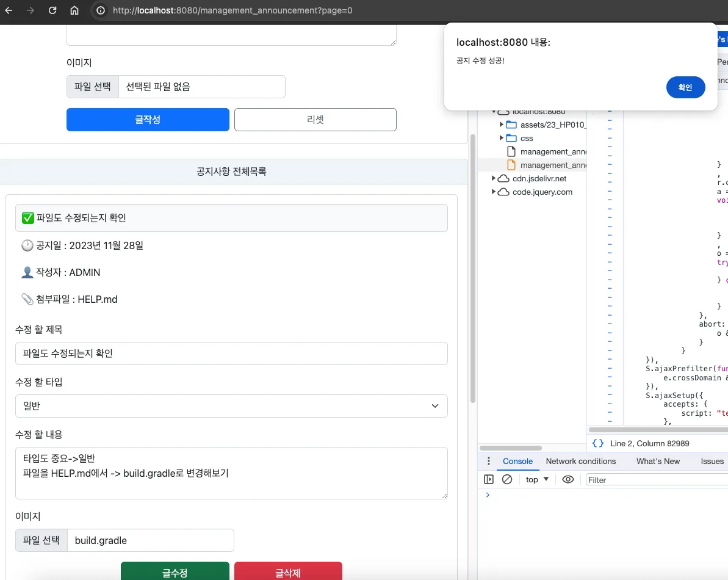Click the console prompt chevron

[488, 495]
